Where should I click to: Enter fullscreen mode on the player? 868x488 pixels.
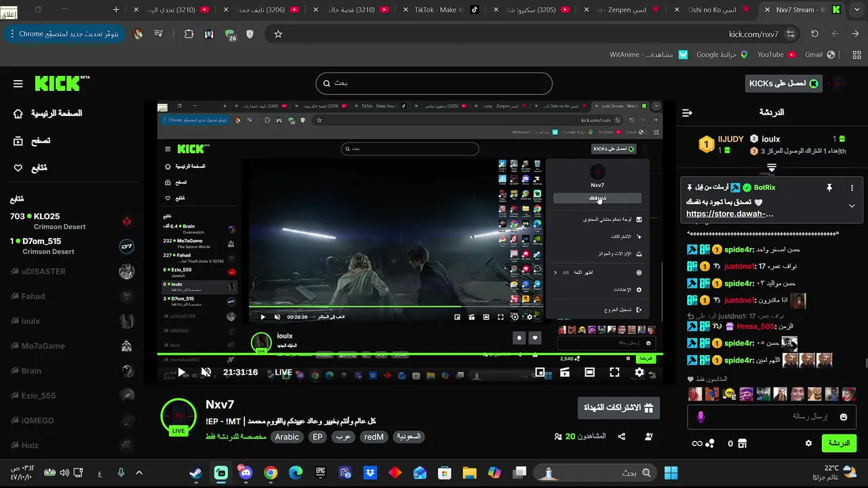click(614, 372)
